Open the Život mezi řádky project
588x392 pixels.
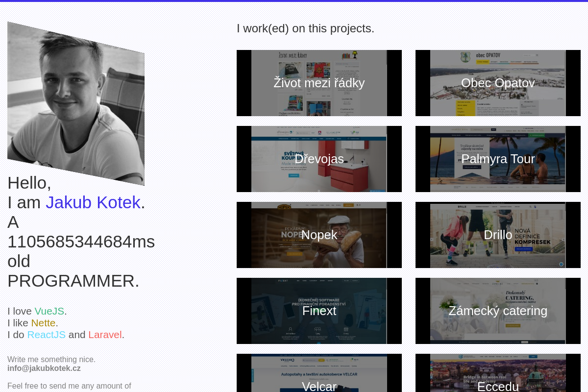coord(319,83)
